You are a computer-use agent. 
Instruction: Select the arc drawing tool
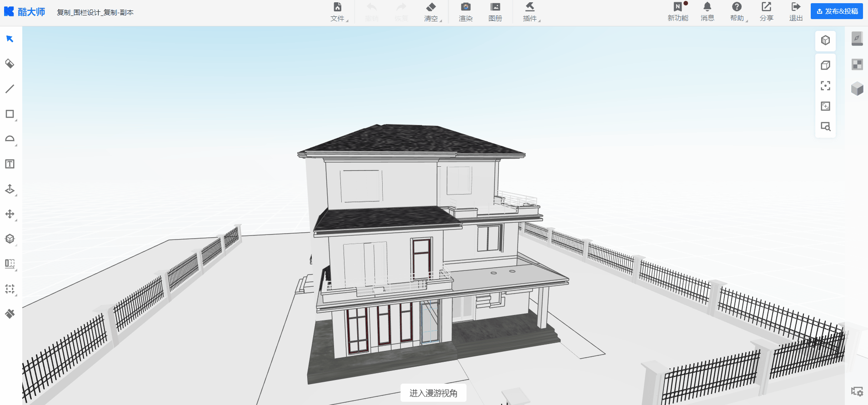pos(10,139)
